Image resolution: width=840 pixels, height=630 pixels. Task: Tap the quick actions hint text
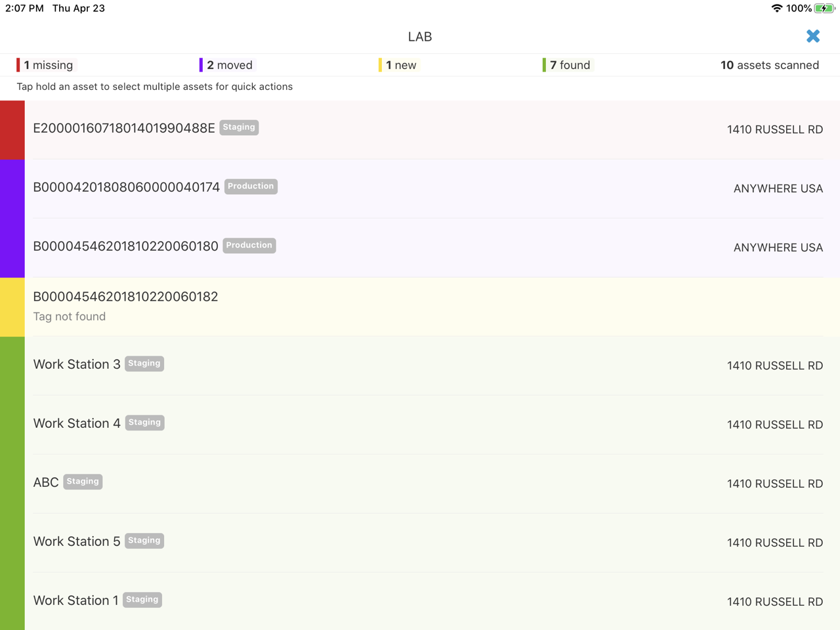pos(155,87)
